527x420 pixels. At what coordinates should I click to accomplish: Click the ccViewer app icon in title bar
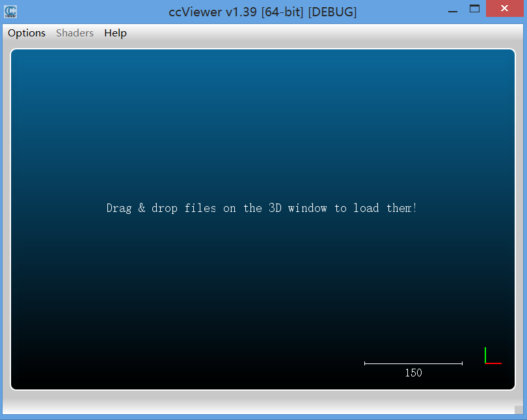[10, 12]
